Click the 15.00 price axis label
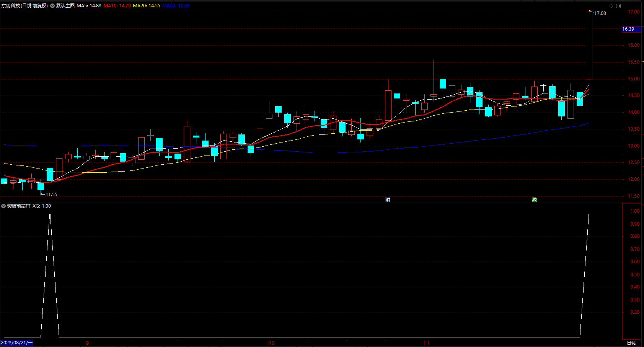The image size is (644, 347). 633,79
